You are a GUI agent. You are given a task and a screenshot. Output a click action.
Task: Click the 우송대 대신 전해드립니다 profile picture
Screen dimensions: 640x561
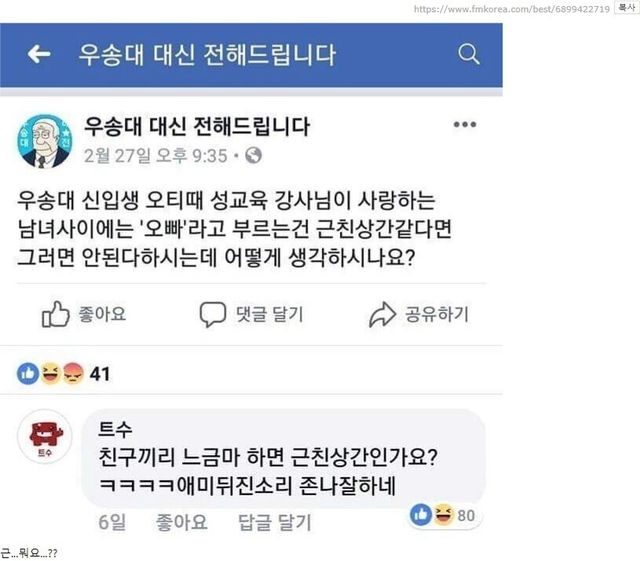click(x=43, y=140)
